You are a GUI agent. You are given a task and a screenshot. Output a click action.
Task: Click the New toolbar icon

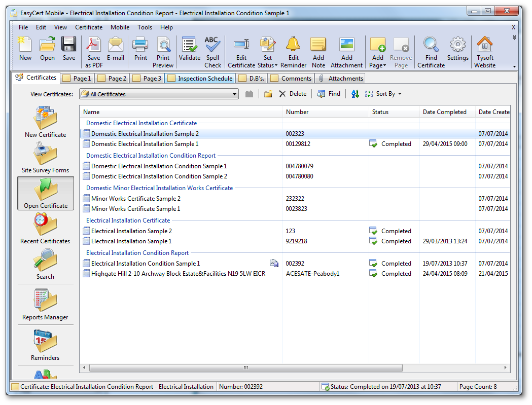pos(25,49)
